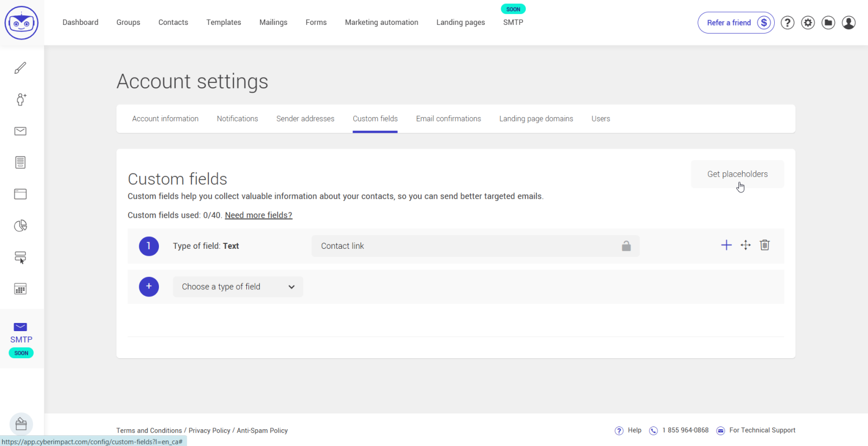This screenshot has height=446, width=868.
Task: Click the plus icon beside the move handle
Action: coord(726,245)
